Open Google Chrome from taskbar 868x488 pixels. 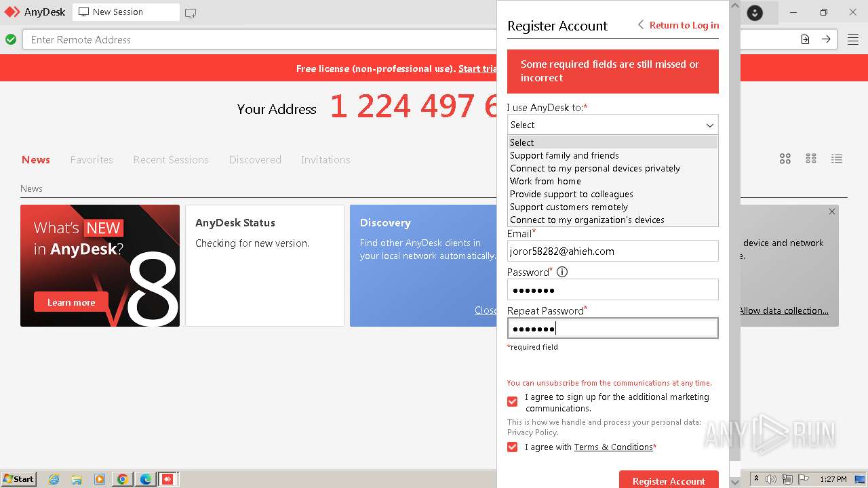coord(123,479)
